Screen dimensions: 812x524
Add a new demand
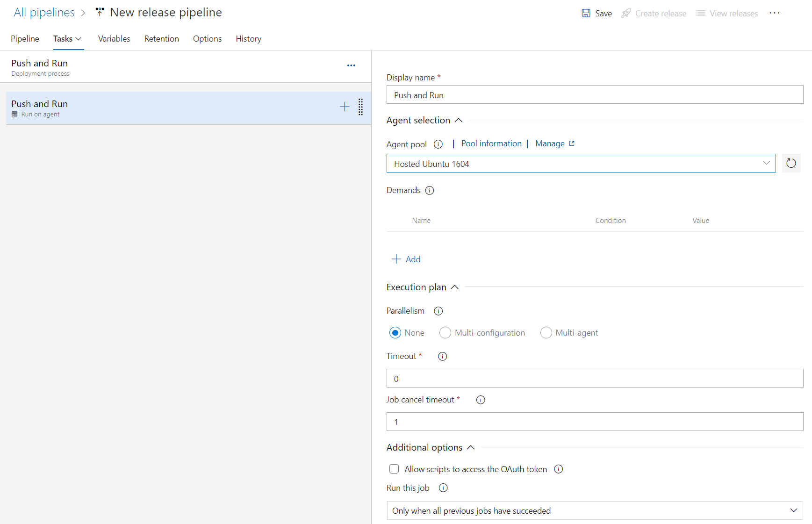point(406,258)
